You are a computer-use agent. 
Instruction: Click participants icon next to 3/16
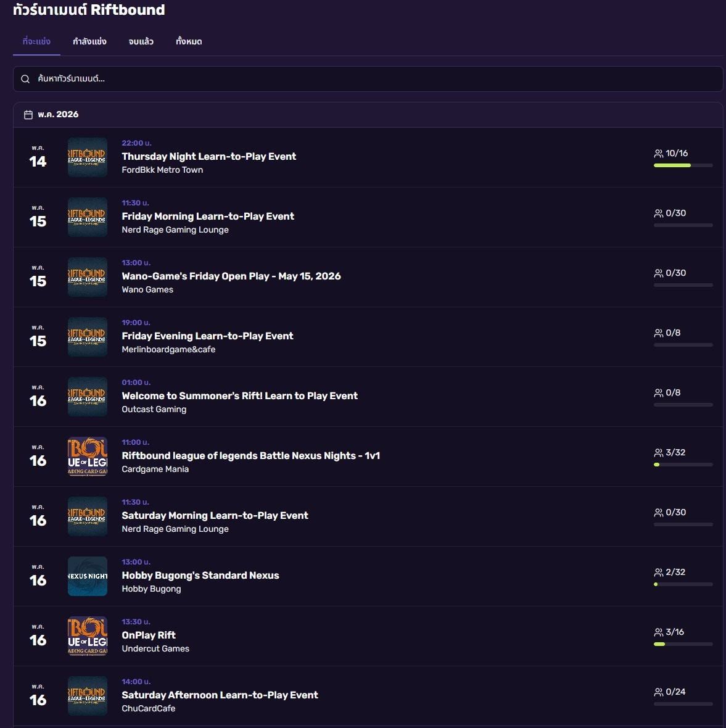click(x=658, y=632)
